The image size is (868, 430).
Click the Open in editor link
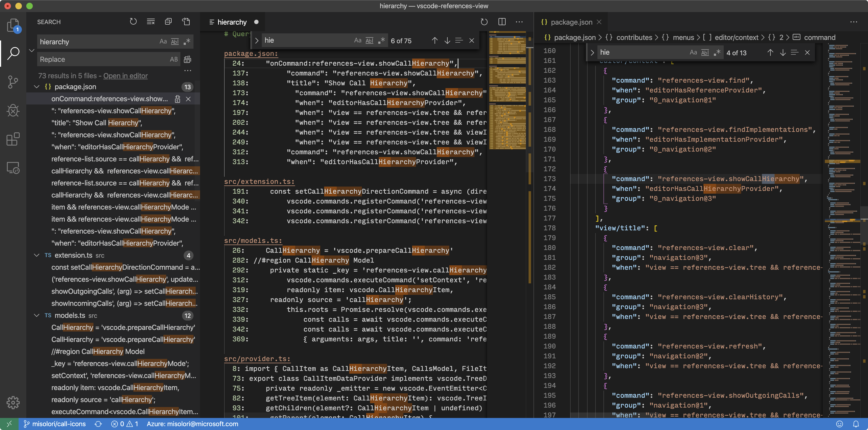pos(125,76)
